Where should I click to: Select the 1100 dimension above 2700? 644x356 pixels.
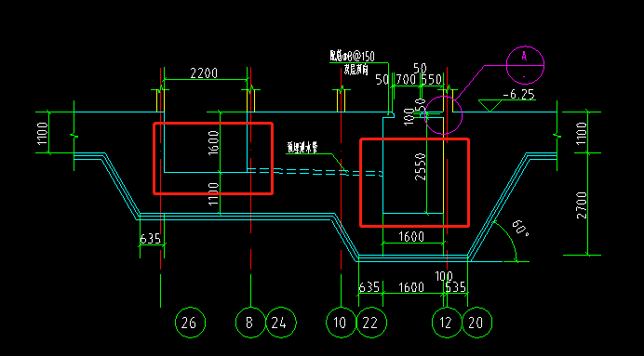tap(582, 133)
